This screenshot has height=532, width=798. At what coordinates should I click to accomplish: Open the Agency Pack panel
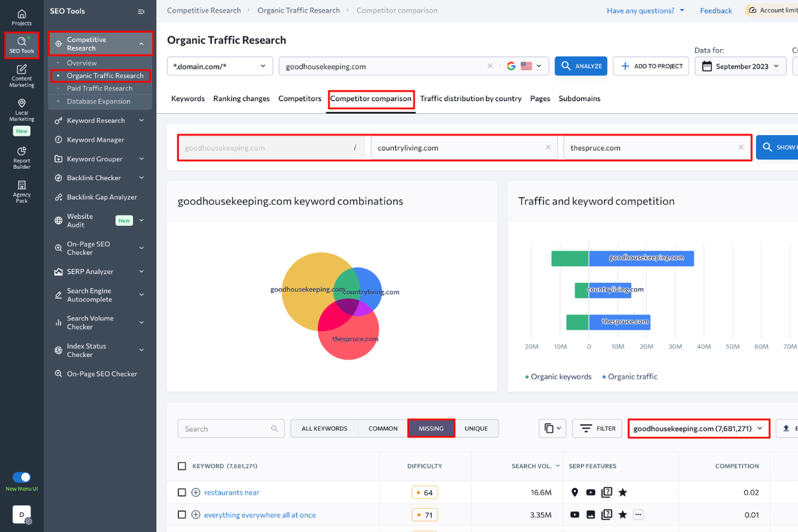click(x=21, y=191)
